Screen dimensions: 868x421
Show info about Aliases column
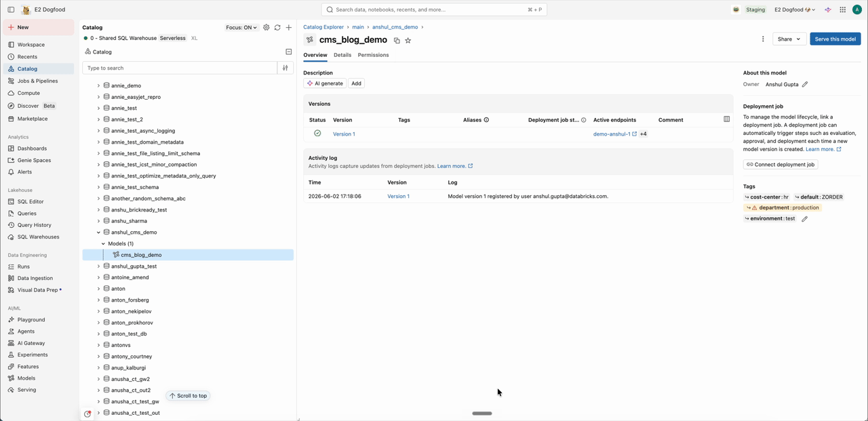click(486, 120)
